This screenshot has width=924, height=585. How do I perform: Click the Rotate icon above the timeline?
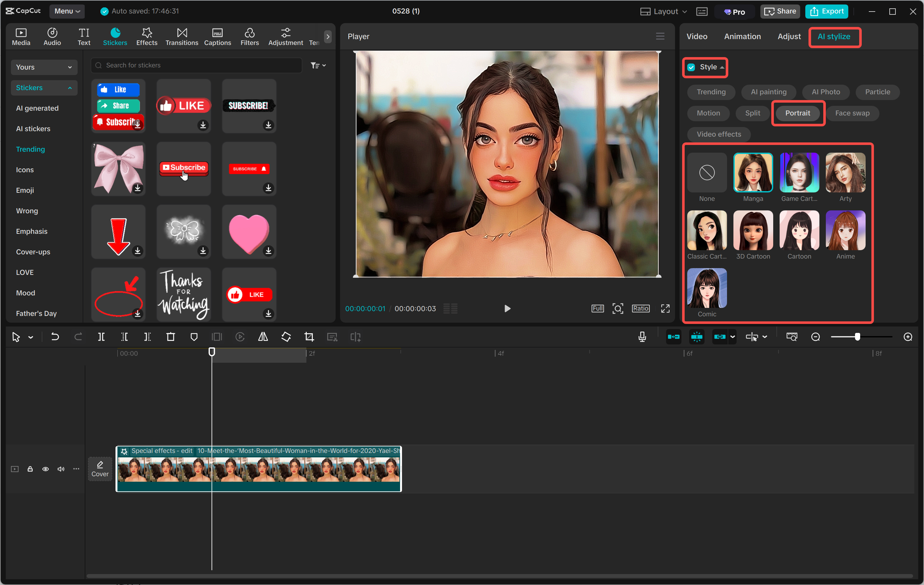coord(286,337)
